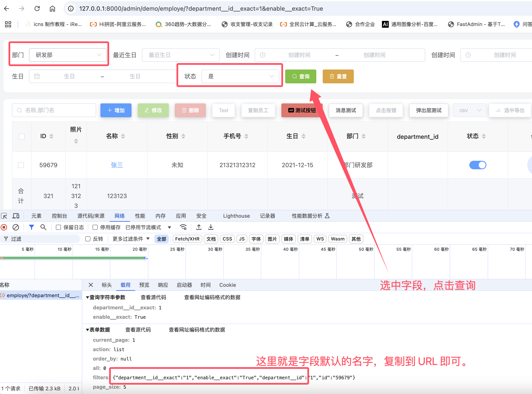Open network search magnifier icon
Image resolution: width=532 pixels, height=394 pixels.
point(43,227)
